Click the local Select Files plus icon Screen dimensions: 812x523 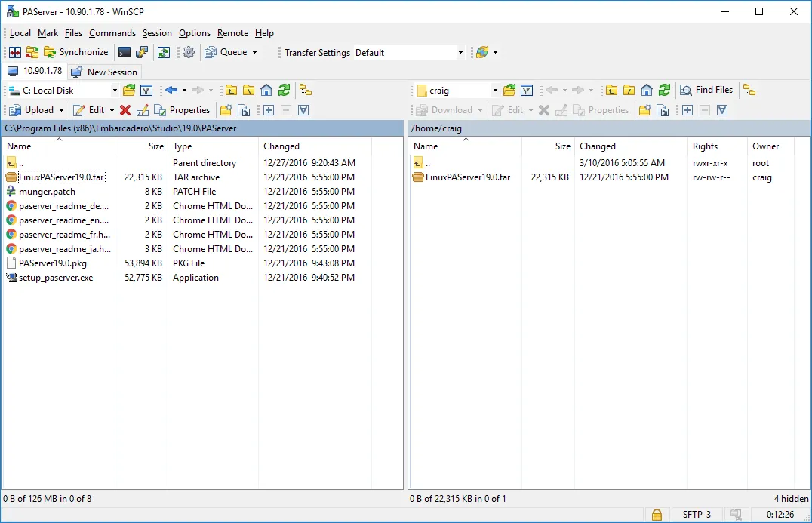(268, 110)
